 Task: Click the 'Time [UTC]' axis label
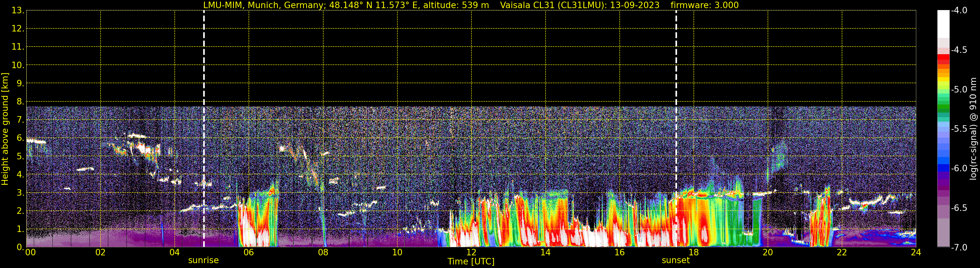point(471,262)
